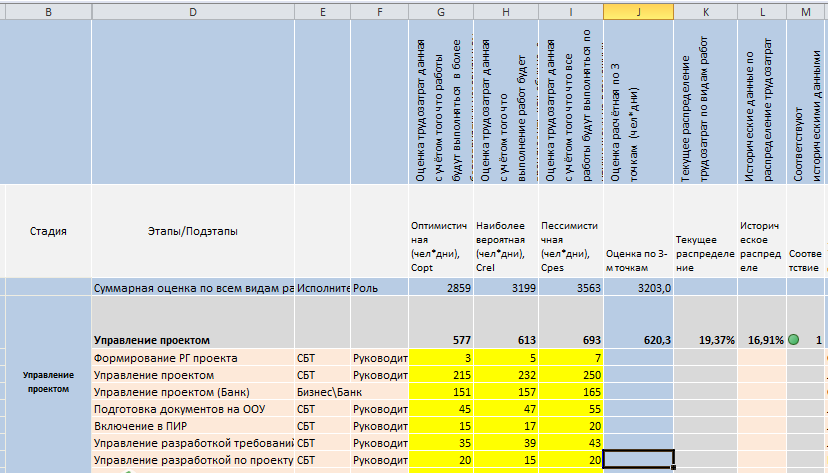Select column F header
The width and height of the screenshot is (828, 473).
pos(379,12)
